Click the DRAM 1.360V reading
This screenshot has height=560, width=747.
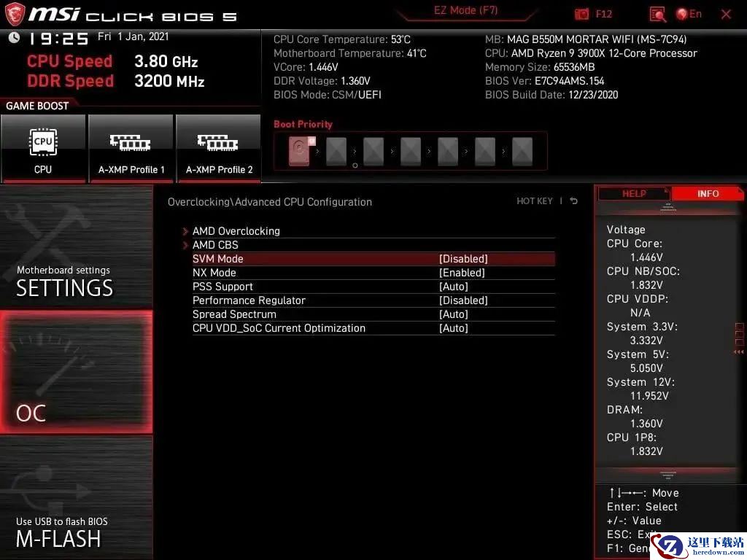coord(646,424)
